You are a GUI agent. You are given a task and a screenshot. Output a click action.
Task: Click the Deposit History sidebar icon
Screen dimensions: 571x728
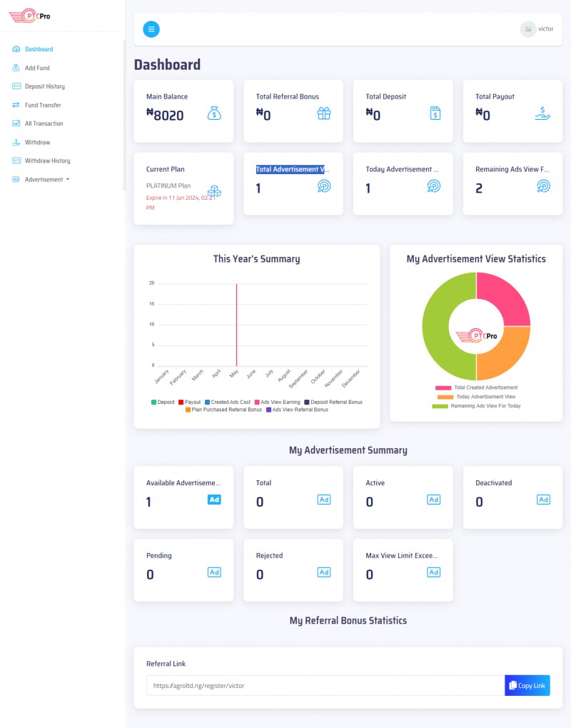coord(16,86)
